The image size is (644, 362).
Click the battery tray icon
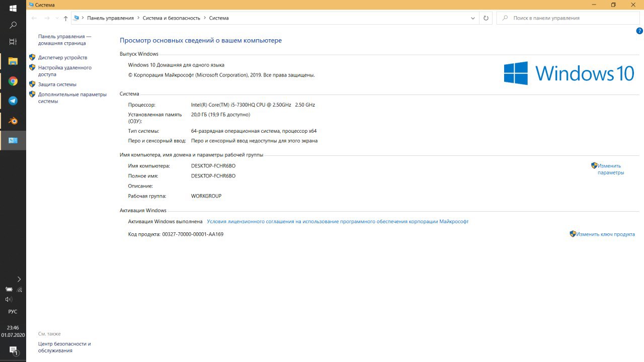(9, 290)
